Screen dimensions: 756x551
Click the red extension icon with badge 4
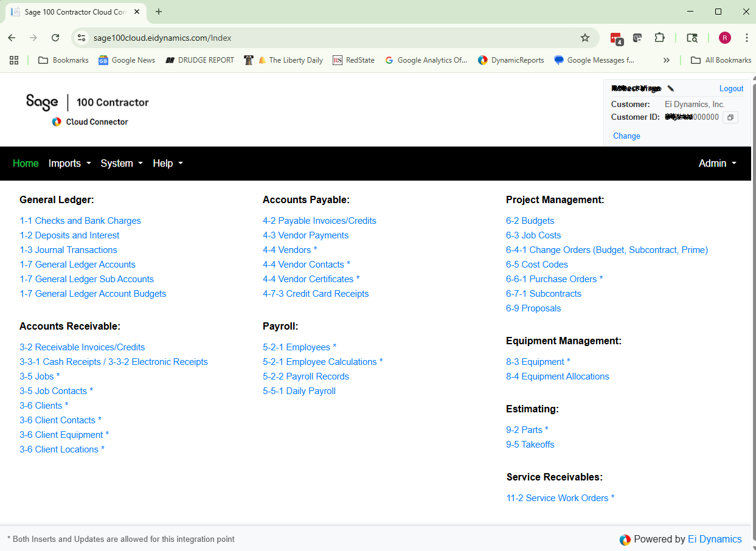click(x=616, y=38)
